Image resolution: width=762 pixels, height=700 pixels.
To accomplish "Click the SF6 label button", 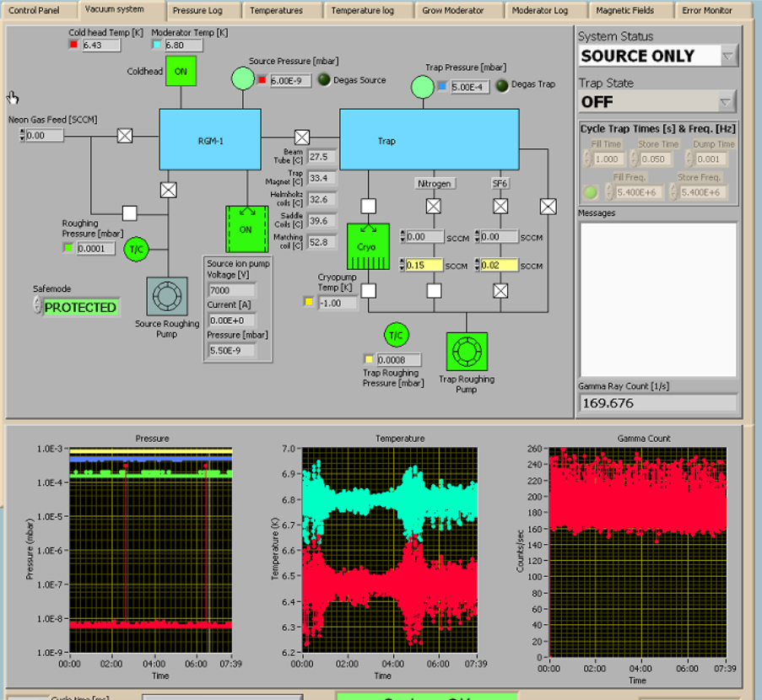I will 500,183.
